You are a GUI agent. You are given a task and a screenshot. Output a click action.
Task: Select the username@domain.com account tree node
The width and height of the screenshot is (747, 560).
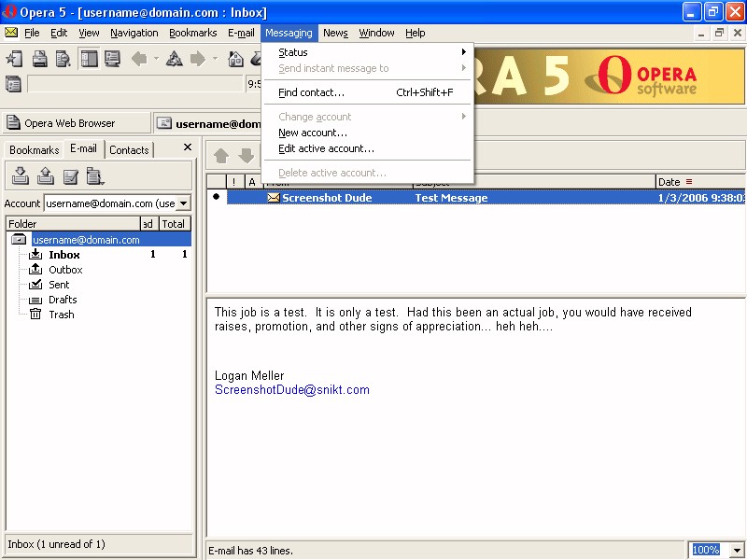point(86,240)
